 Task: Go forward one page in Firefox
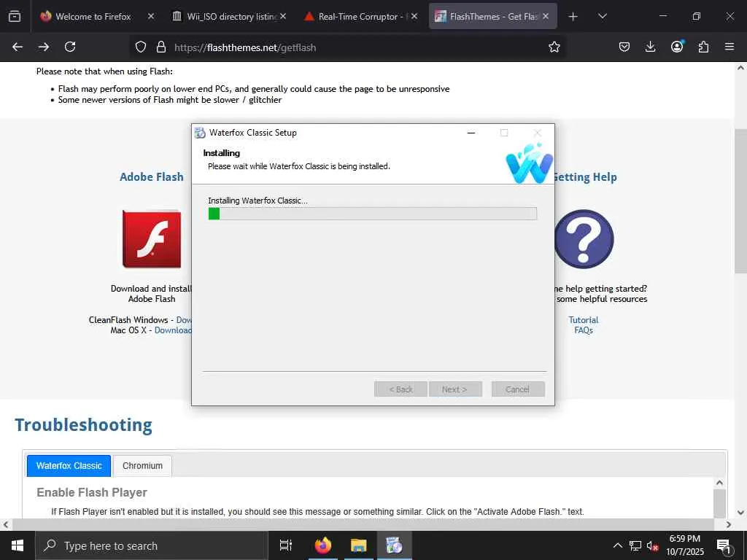pyautogui.click(x=44, y=47)
